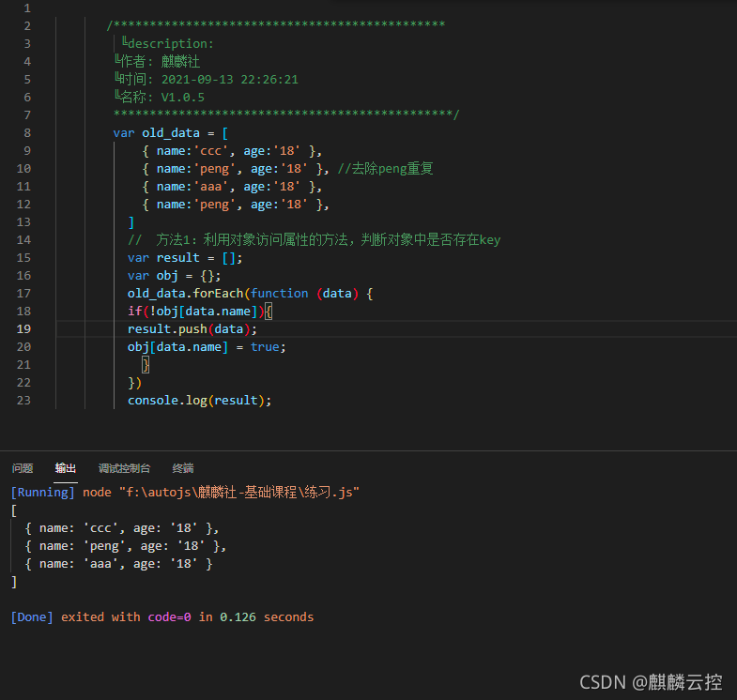Place cursor on the old_data variable declaration
737x700 pixels.
pyautogui.click(x=171, y=133)
